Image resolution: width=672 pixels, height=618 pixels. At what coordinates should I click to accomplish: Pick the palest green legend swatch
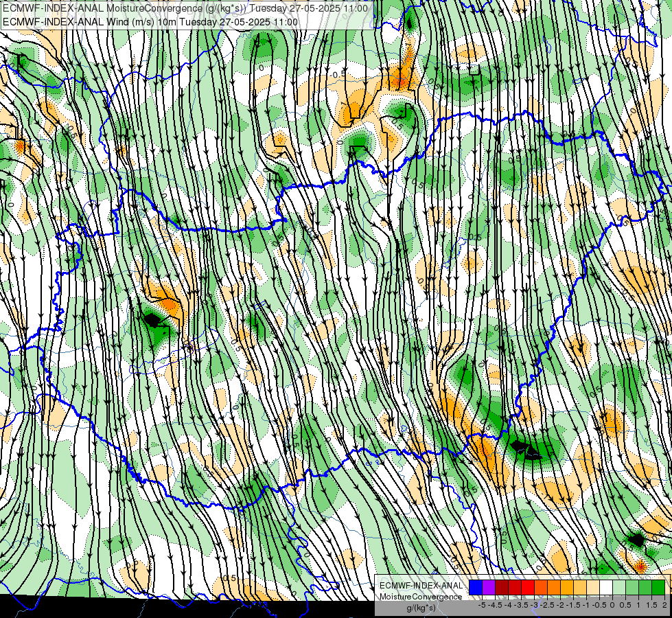point(619,587)
